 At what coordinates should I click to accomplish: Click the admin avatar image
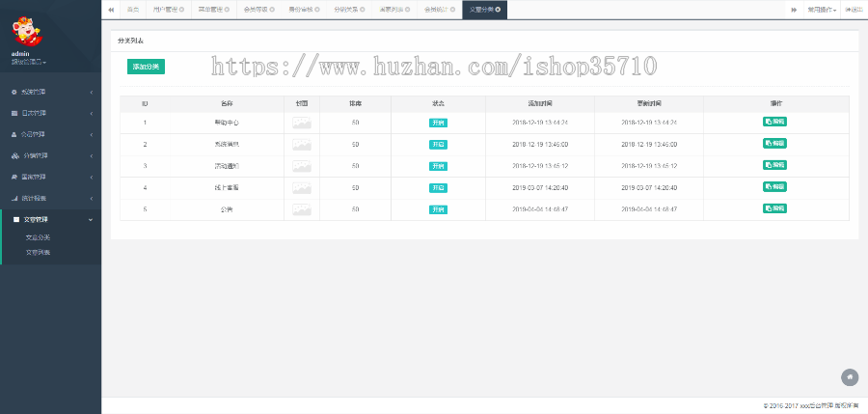tap(25, 32)
